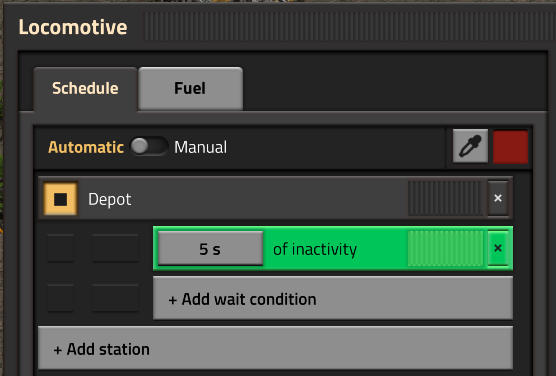
Task: Click the yellow stop button beside Depot
Action: 61,199
